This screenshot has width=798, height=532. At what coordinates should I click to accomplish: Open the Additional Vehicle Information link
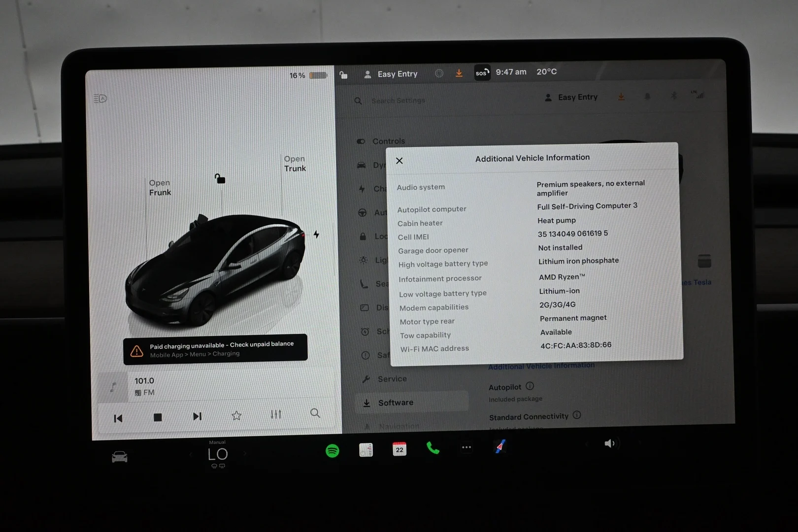coord(541,366)
